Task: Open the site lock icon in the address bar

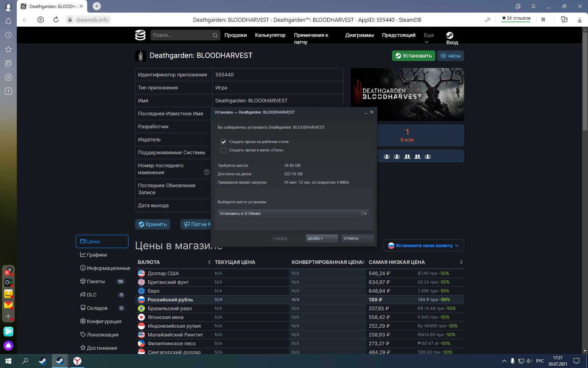Action: point(70,20)
